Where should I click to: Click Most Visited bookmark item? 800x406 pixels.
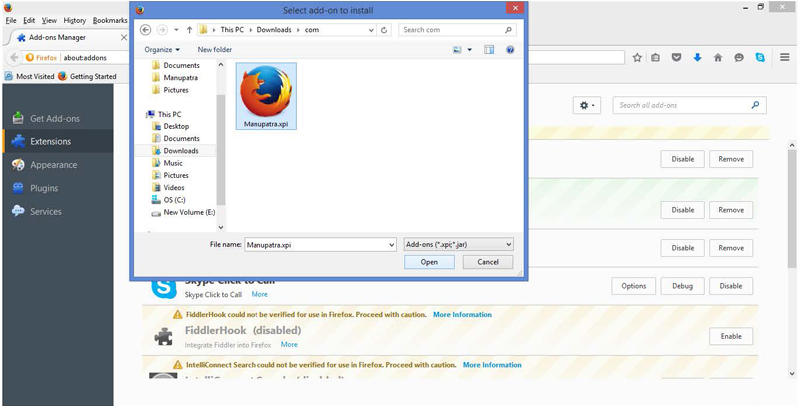coord(29,77)
